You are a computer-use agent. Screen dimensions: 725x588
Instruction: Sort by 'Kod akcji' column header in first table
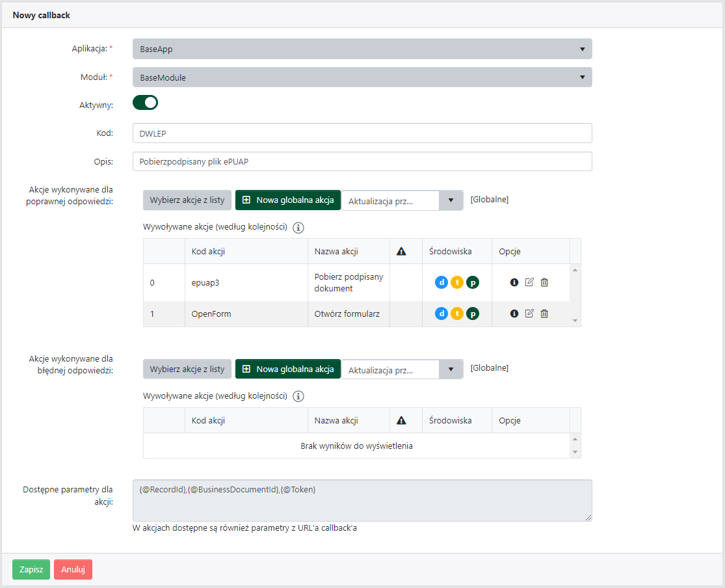(x=208, y=252)
